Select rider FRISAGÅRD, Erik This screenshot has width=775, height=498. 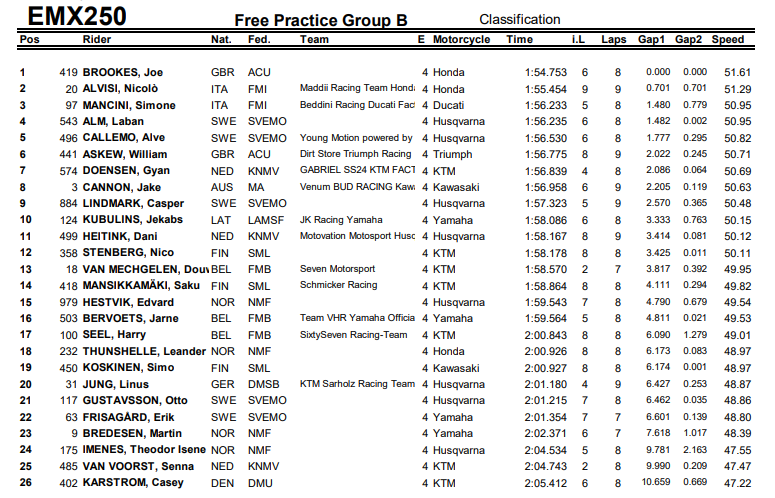click(129, 417)
